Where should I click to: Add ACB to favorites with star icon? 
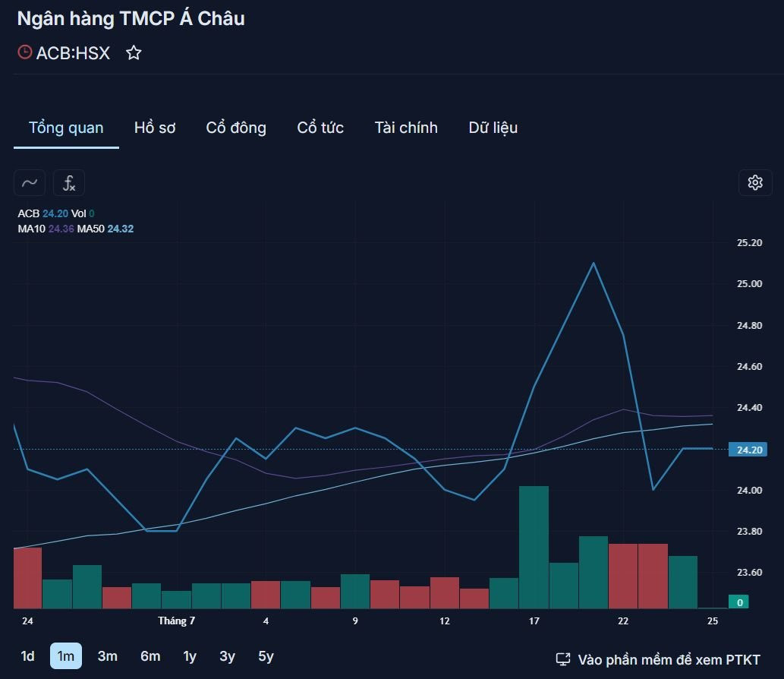134,52
